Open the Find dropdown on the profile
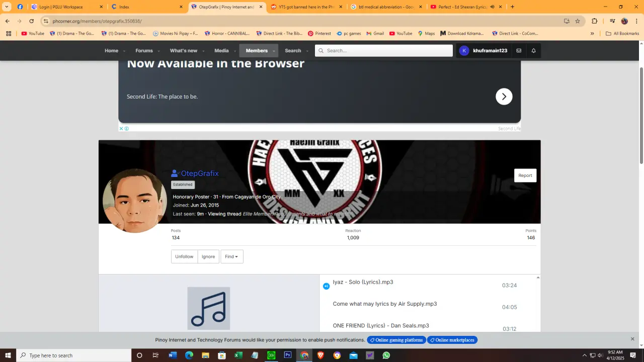 click(232, 256)
